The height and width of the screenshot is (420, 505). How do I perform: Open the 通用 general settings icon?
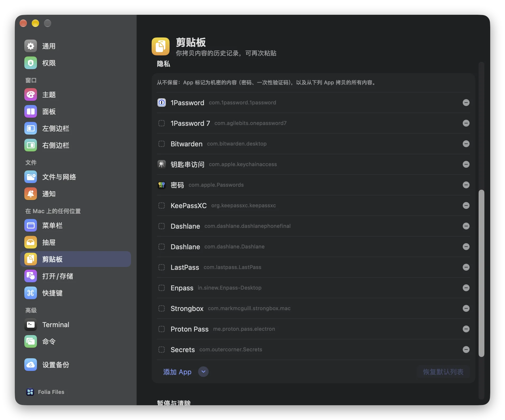tap(31, 46)
